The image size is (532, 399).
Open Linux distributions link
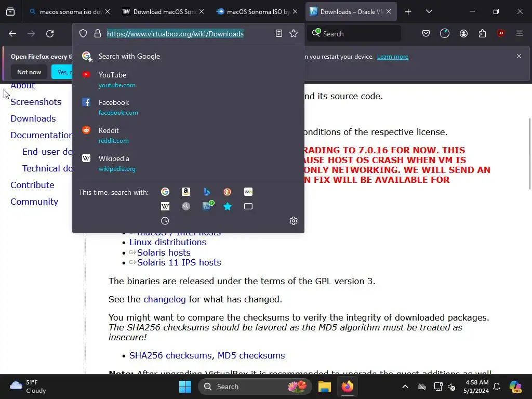[x=168, y=242]
